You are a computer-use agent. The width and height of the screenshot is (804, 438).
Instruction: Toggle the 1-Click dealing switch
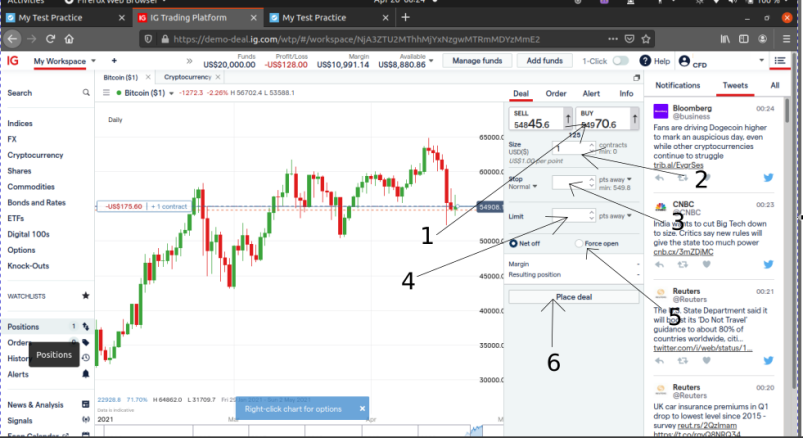pyautogui.click(x=620, y=61)
